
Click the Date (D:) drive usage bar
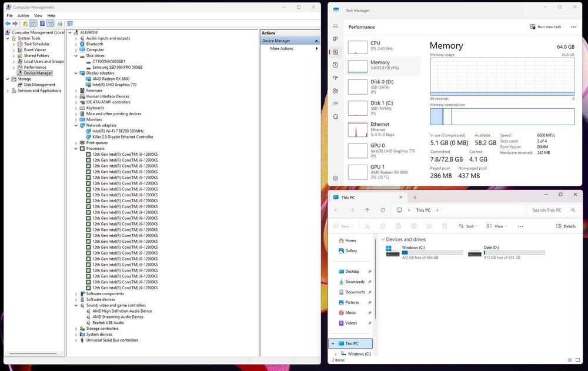point(514,253)
